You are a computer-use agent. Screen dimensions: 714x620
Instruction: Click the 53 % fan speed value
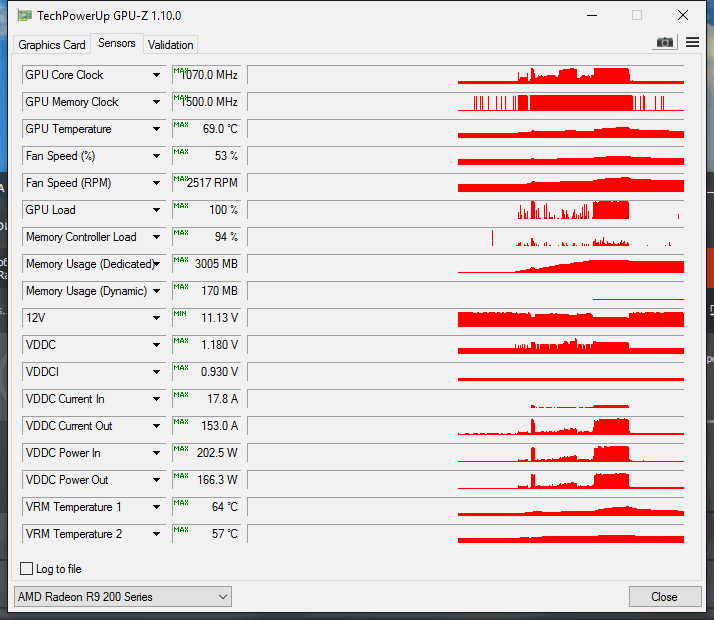point(206,156)
